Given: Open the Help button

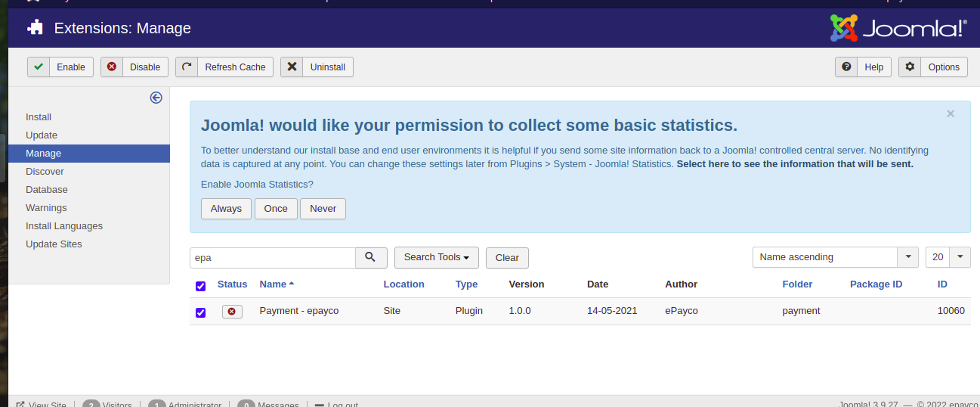Looking at the screenshot, I should tap(863, 67).
